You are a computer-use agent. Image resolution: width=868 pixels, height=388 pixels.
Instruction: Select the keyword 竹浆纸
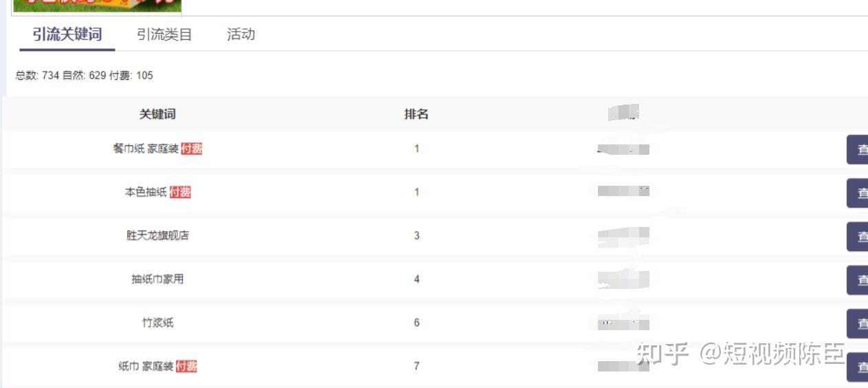tap(157, 323)
